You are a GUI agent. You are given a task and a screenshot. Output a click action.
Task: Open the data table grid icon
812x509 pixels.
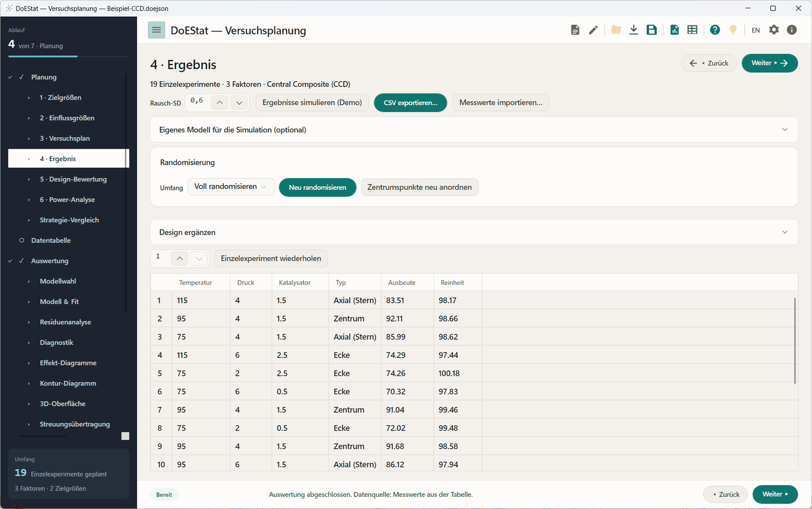point(692,30)
